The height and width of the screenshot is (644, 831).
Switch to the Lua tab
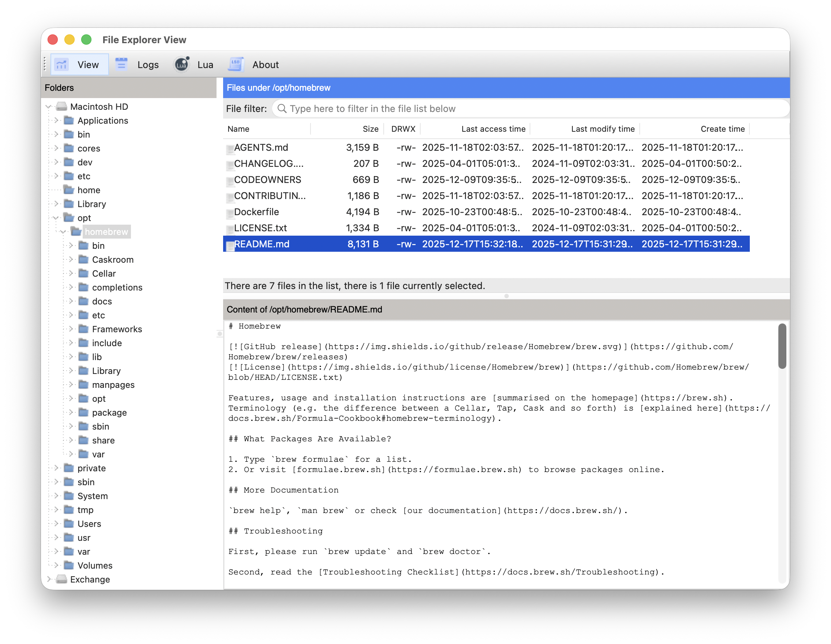[x=205, y=64]
